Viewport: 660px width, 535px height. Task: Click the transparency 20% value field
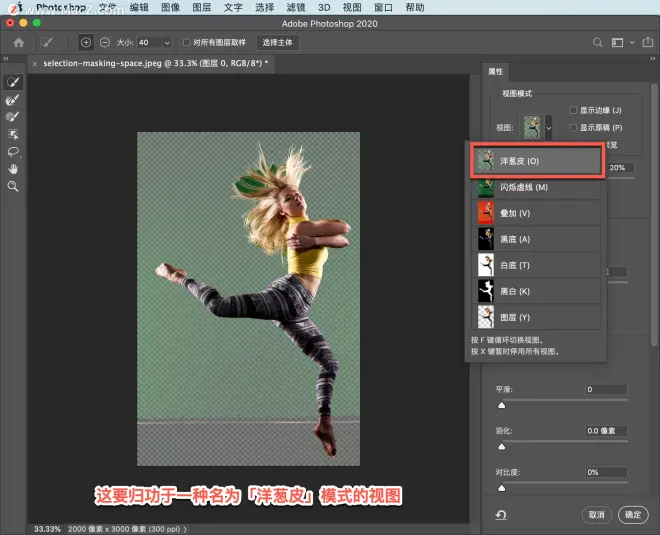tap(621, 168)
